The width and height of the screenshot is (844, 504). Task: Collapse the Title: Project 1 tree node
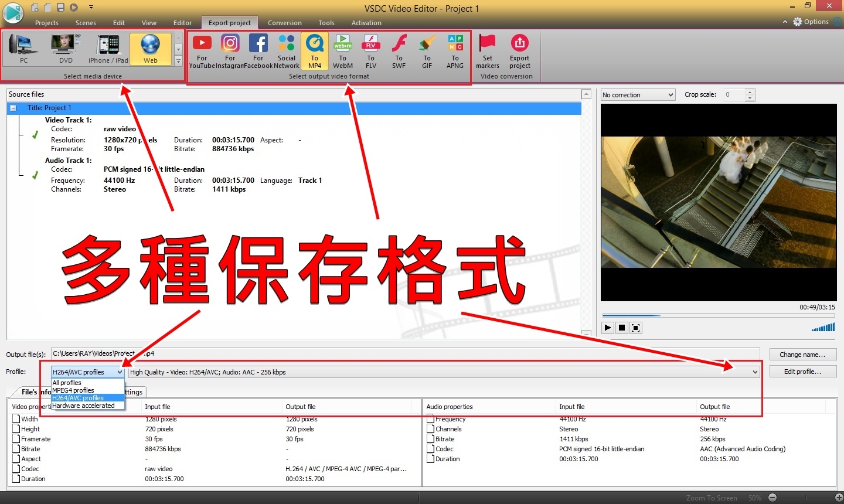tap(13, 108)
